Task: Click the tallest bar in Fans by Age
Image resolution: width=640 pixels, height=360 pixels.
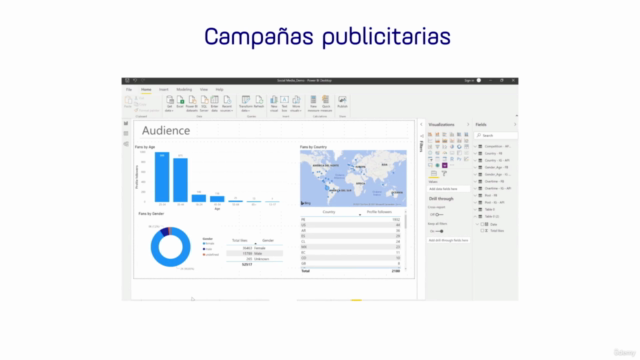Action: click(x=162, y=177)
